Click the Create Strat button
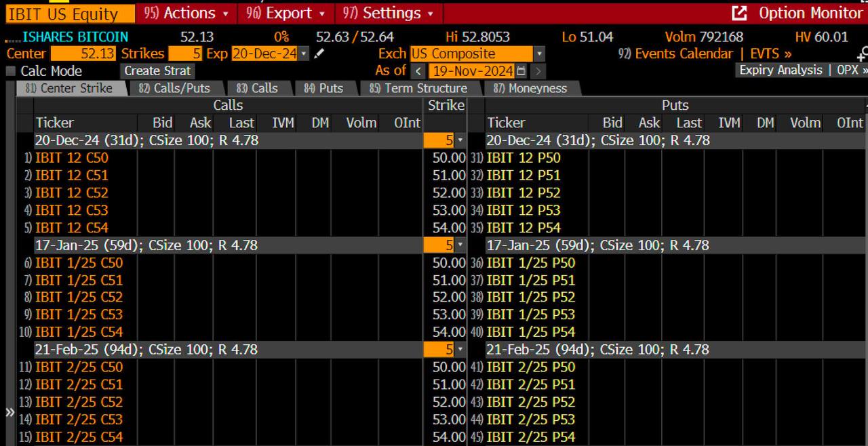This screenshot has width=868, height=446. (158, 70)
